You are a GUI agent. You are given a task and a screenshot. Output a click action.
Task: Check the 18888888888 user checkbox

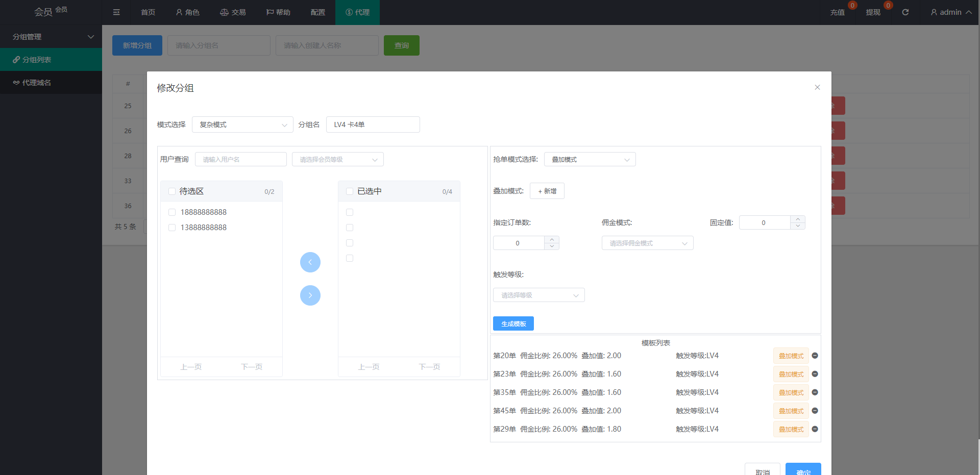click(172, 212)
